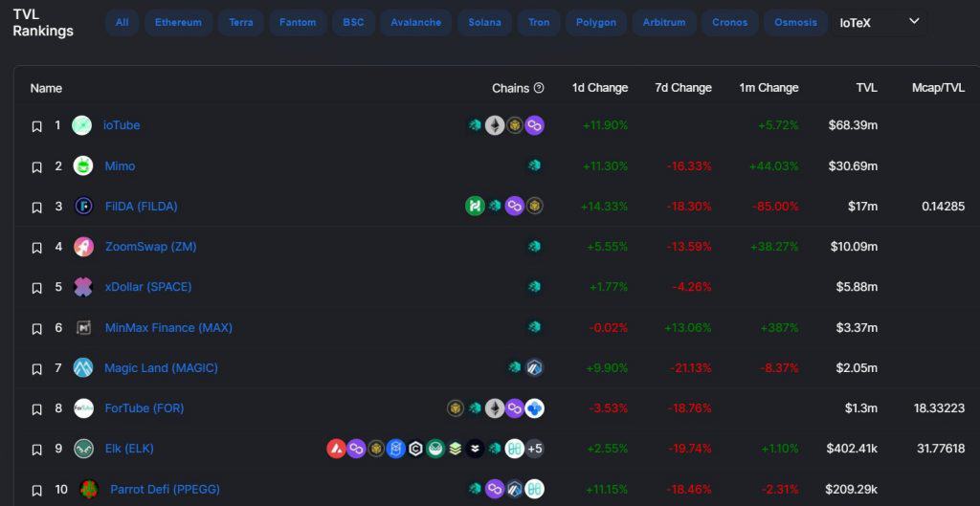Image resolution: width=980 pixels, height=506 pixels.
Task: Toggle bookmark for FilDA (FILDA)
Action: point(37,208)
